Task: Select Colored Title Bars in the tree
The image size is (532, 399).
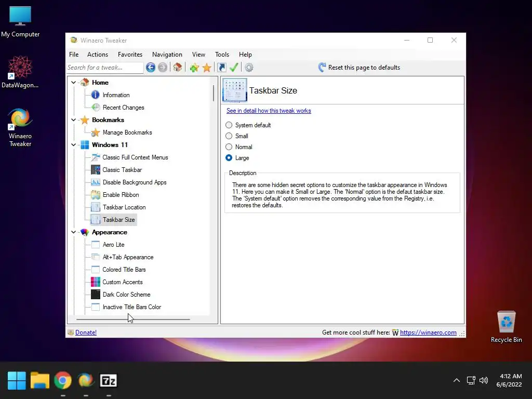Action: (x=124, y=270)
